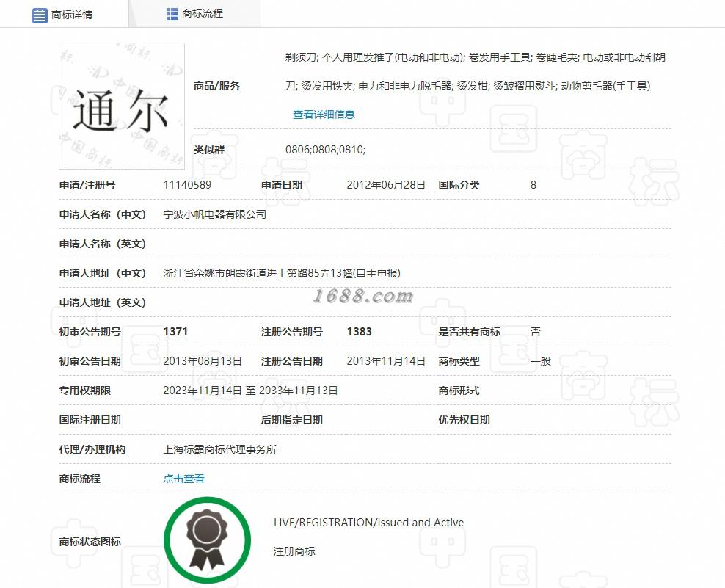Viewport: 725px width, 588px height.
Task: Select registration announcement date 2013年11月14日
Action: tap(386, 361)
